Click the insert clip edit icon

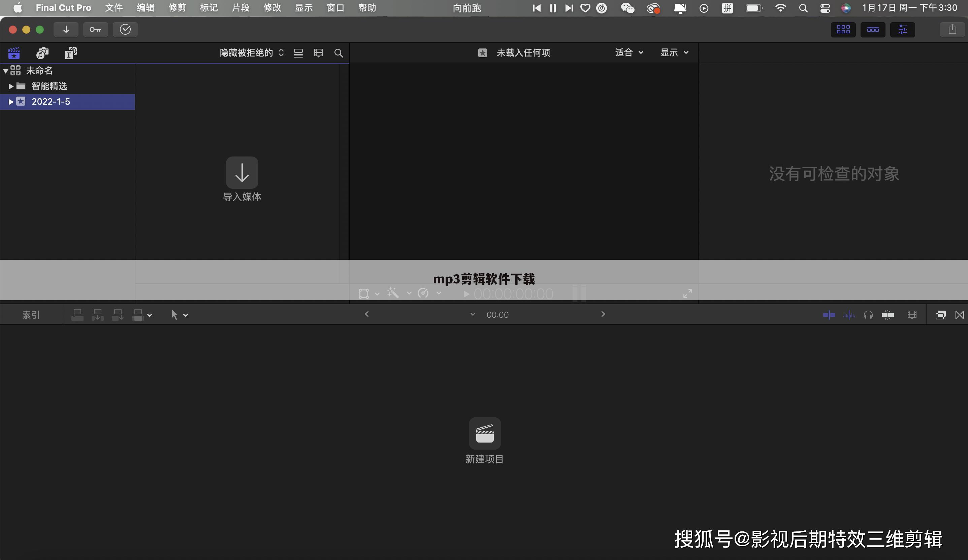point(98,315)
